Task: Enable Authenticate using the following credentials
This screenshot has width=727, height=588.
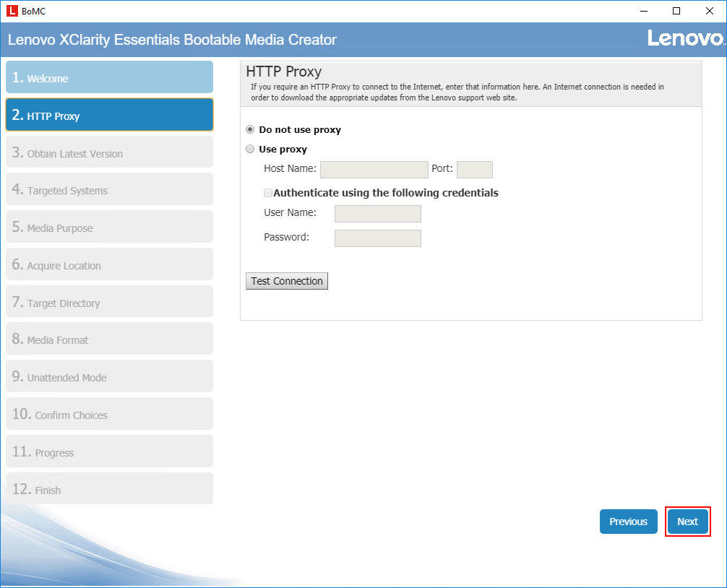Action: point(267,193)
